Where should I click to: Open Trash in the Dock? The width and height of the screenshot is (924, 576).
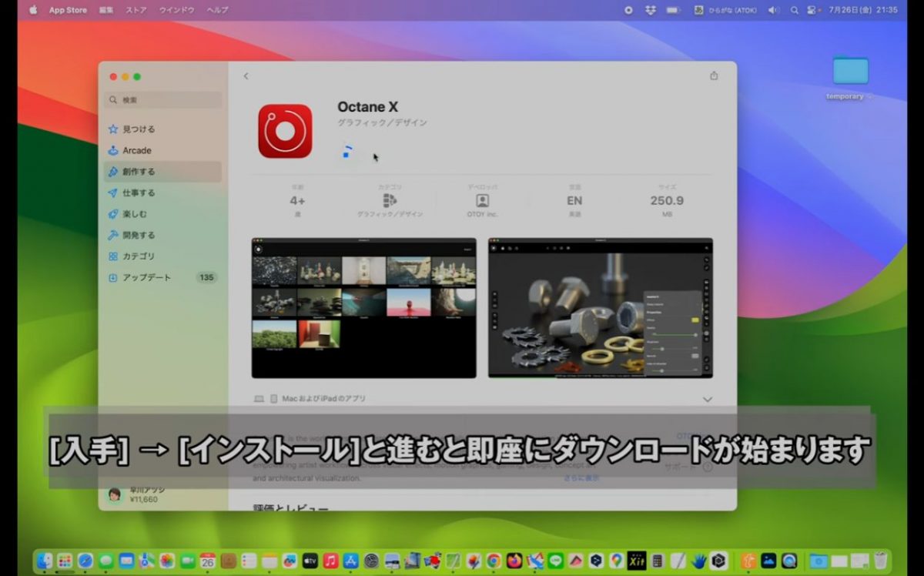(881, 561)
